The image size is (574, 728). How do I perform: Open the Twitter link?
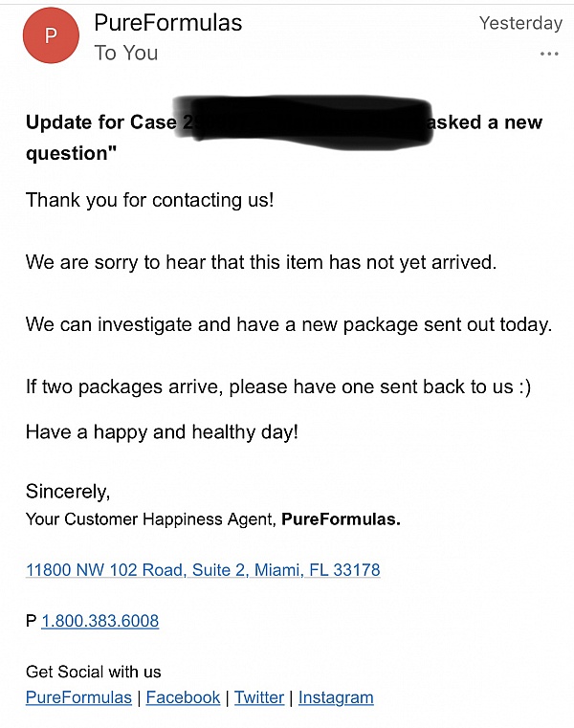(259, 697)
